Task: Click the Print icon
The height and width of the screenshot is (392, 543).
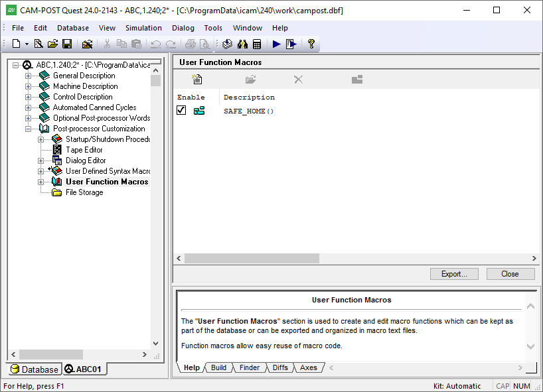Action: 191,44
